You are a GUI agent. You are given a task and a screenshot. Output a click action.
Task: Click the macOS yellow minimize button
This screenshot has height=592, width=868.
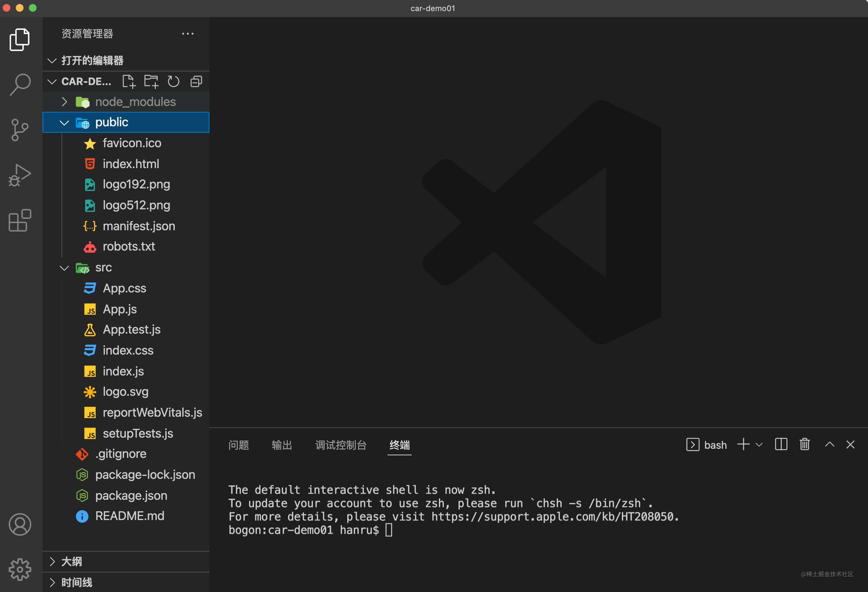coord(19,8)
